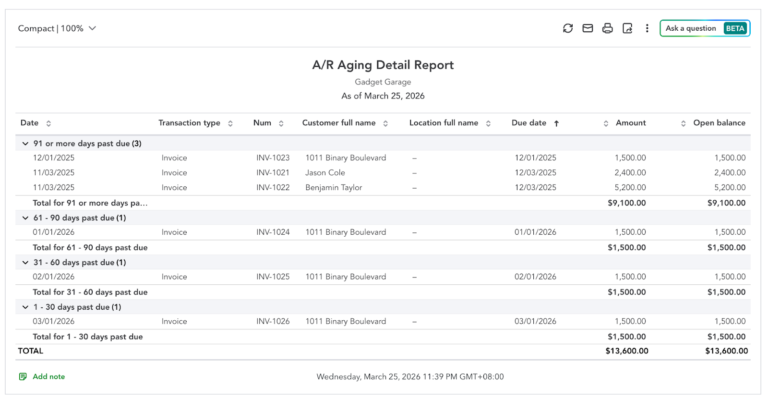Image resolution: width=768 pixels, height=399 pixels.
Task: Click customer name Benjamin Taylor
Action: click(334, 187)
